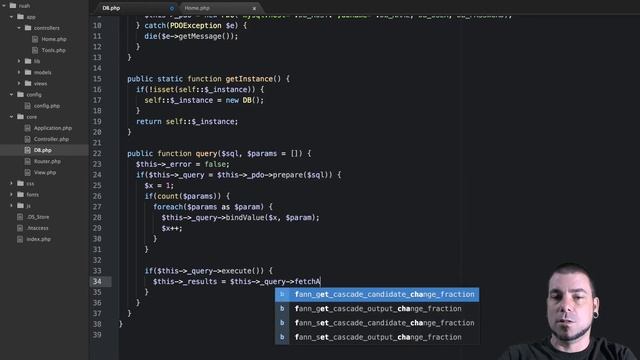Switch to the DB.php editor tab
The image size is (640, 360).
point(137,8)
